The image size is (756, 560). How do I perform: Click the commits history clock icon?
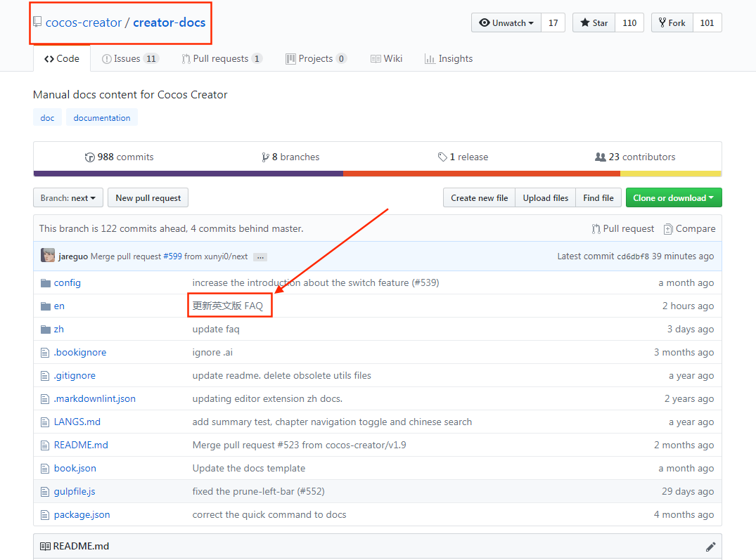[x=90, y=157]
